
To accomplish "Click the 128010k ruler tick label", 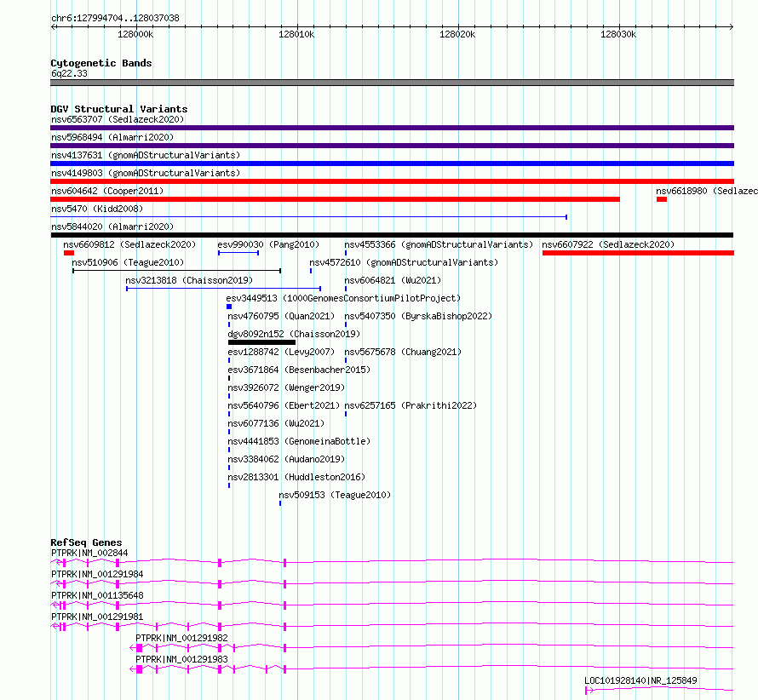I will pos(296,34).
